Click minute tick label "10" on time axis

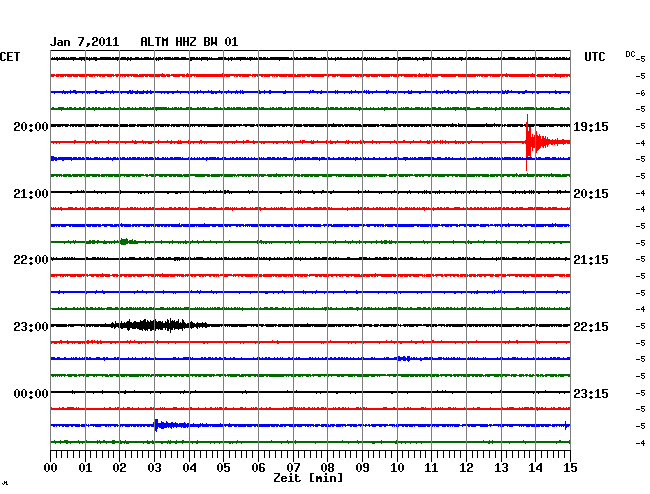pyautogui.click(x=397, y=468)
